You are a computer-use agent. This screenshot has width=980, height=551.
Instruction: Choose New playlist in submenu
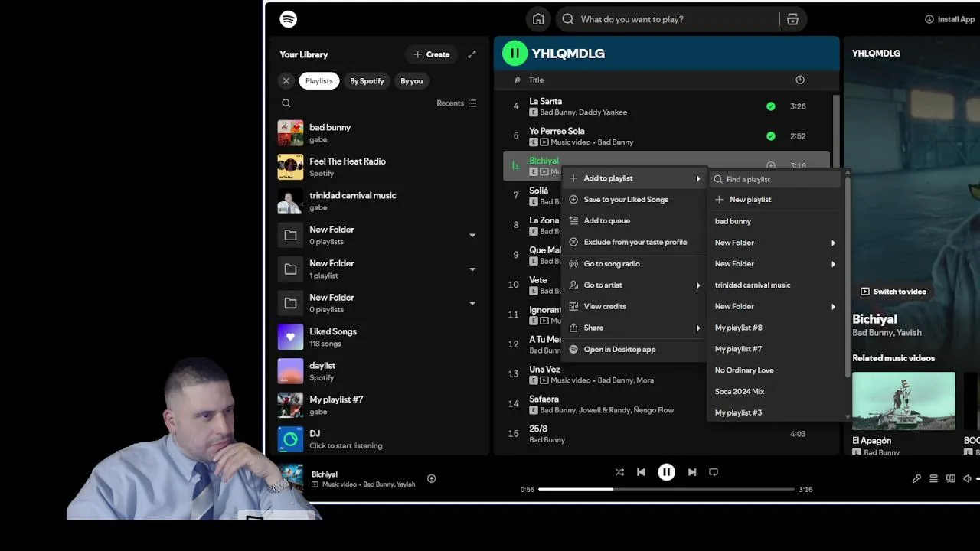click(x=775, y=200)
